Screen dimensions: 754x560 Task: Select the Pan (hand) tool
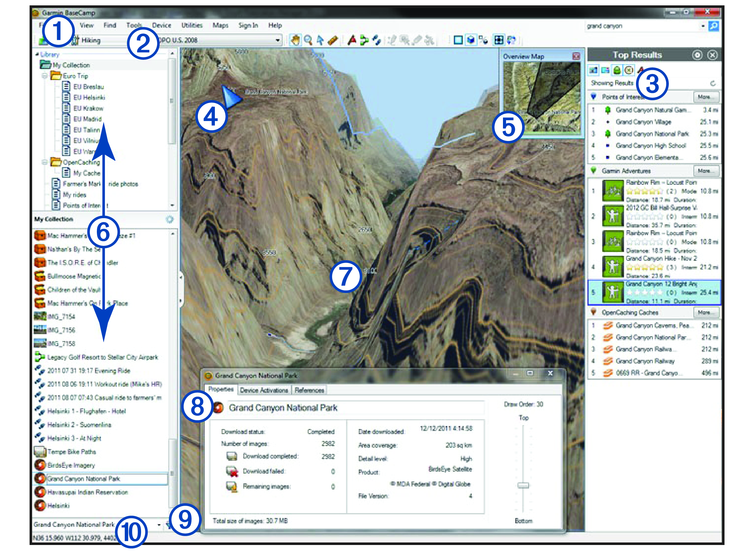pyautogui.click(x=295, y=40)
